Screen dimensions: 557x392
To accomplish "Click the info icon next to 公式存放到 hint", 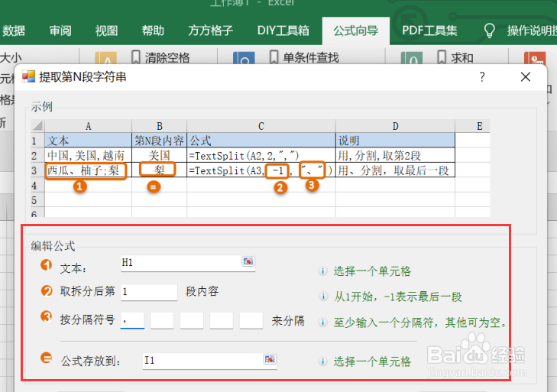I will 323,361.
